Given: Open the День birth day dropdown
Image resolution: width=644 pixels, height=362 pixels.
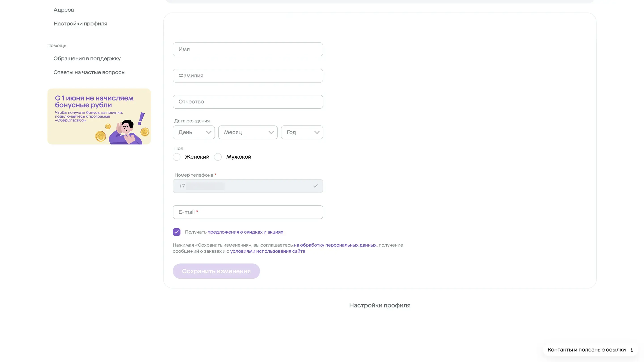Looking at the screenshot, I should pyautogui.click(x=194, y=133).
